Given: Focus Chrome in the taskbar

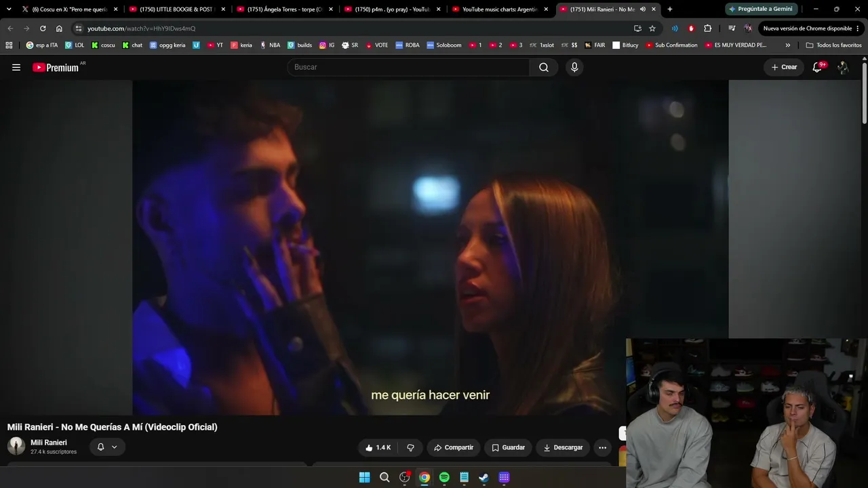Looking at the screenshot, I should pos(425,477).
